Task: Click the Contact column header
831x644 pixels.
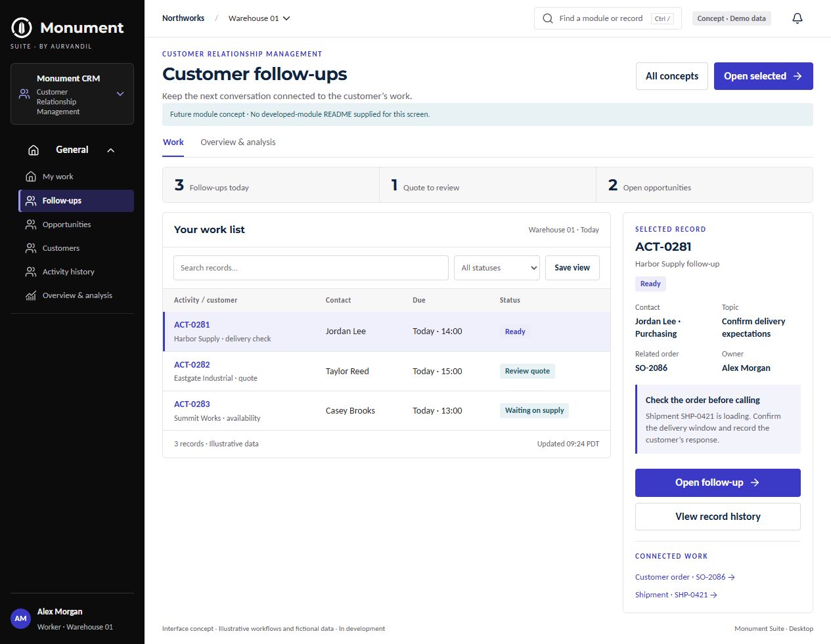Action: point(338,300)
